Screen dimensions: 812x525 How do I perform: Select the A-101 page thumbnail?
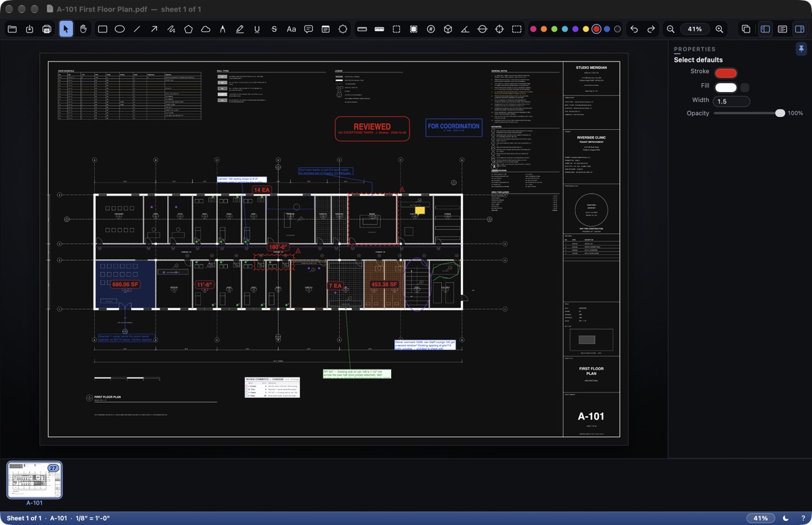click(35, 480)
